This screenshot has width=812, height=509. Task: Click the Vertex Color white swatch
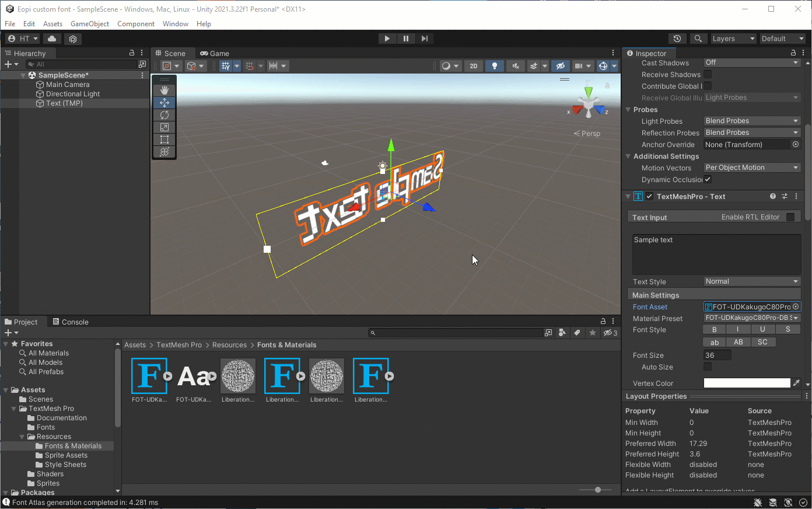pos(747,383)
